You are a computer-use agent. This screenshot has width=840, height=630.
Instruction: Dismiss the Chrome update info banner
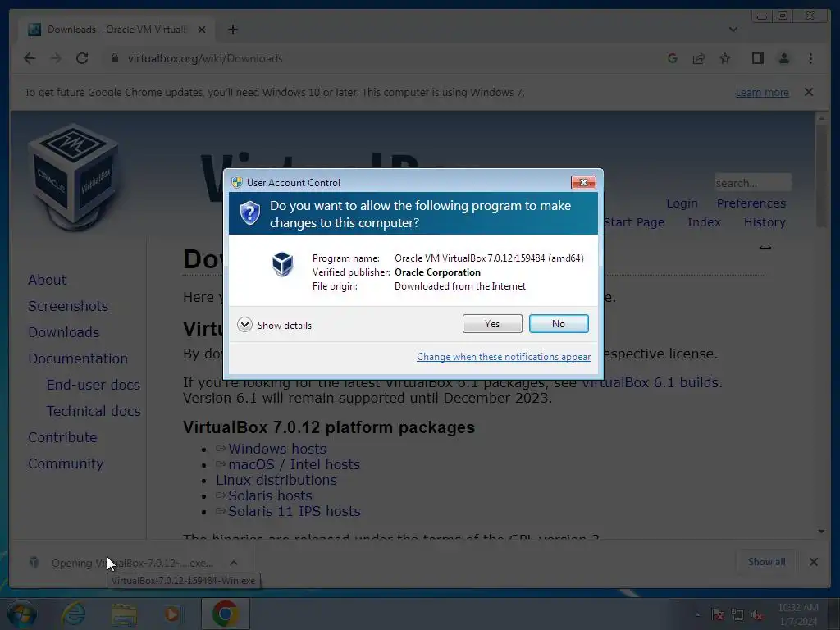(809, 92)
